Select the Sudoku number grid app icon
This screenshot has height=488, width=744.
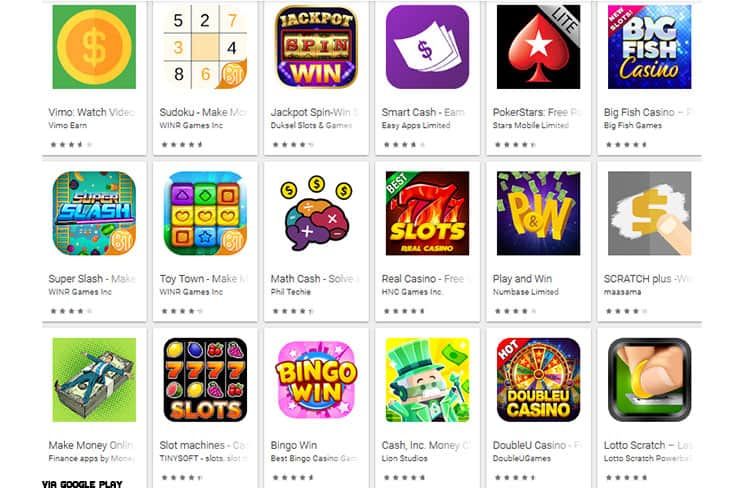[x=205, y=47]
